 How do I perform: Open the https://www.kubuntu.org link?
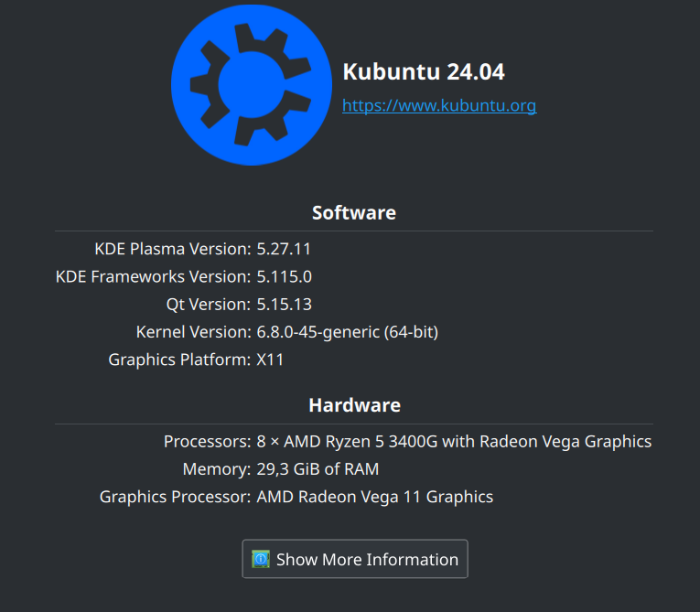point(439,106)
